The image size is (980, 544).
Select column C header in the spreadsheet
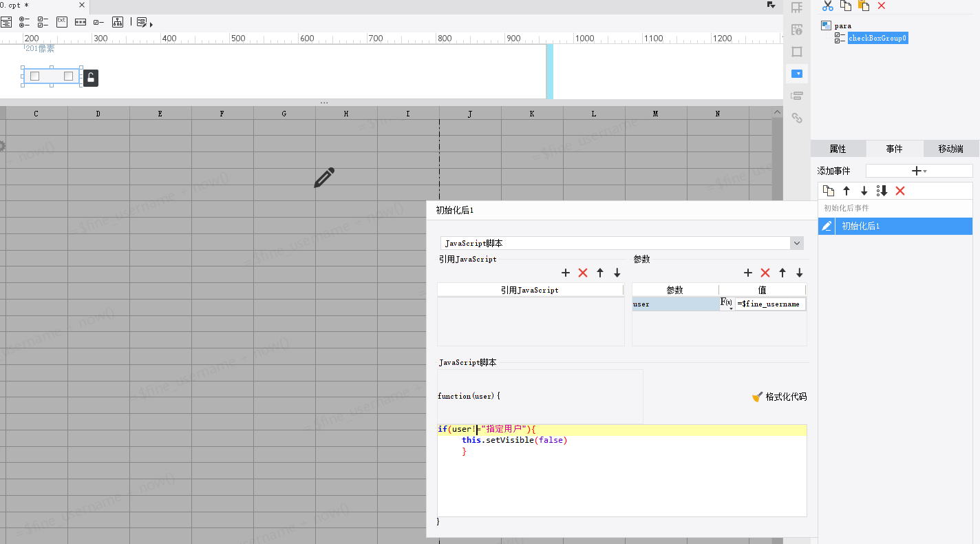click(x=36, y=113)
